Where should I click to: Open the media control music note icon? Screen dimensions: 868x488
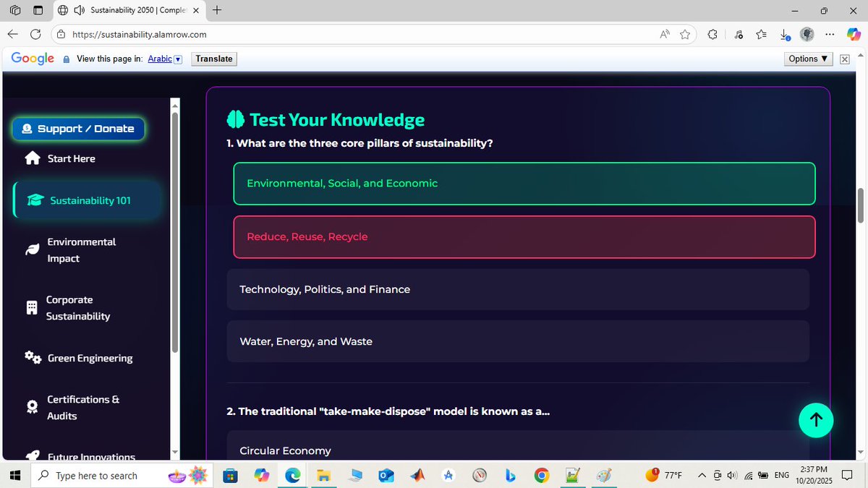[738, 34]
